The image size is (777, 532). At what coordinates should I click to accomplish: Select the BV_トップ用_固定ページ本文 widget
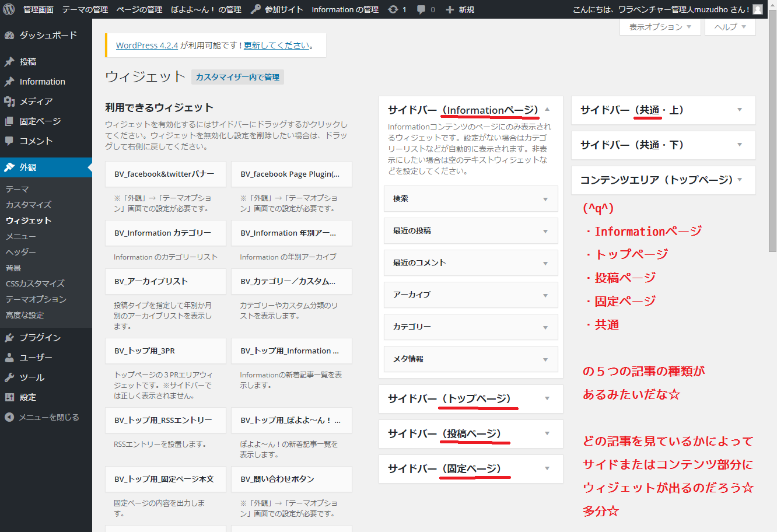(166, 479)
